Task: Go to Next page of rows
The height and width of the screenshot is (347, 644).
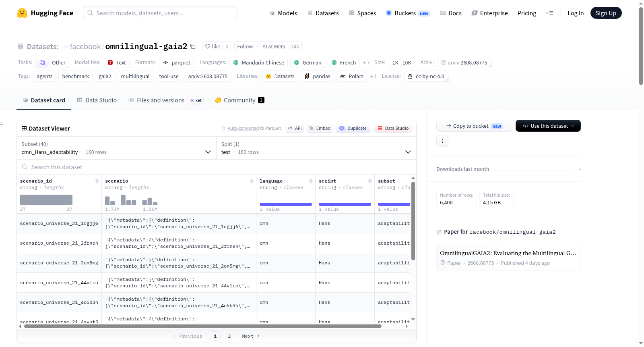Action: [251, 336]
